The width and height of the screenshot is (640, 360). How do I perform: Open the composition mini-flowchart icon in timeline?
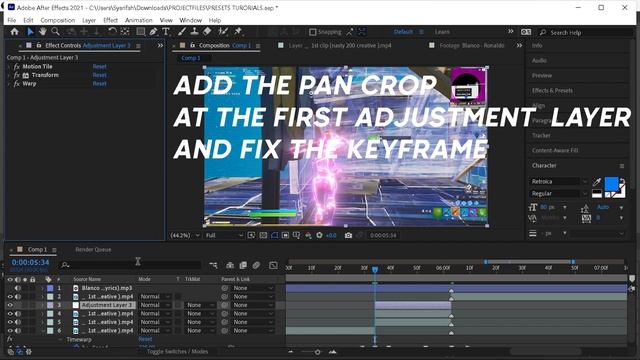pos(213,265)
